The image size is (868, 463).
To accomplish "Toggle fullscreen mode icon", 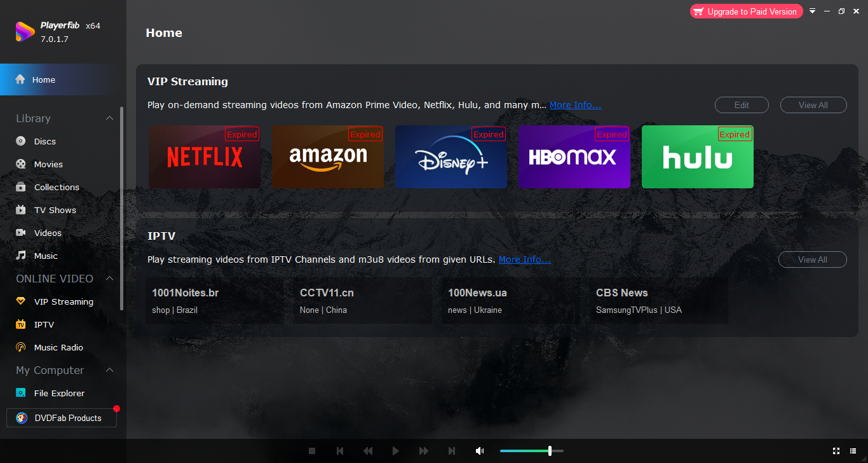I will click(x=836, y=451).
